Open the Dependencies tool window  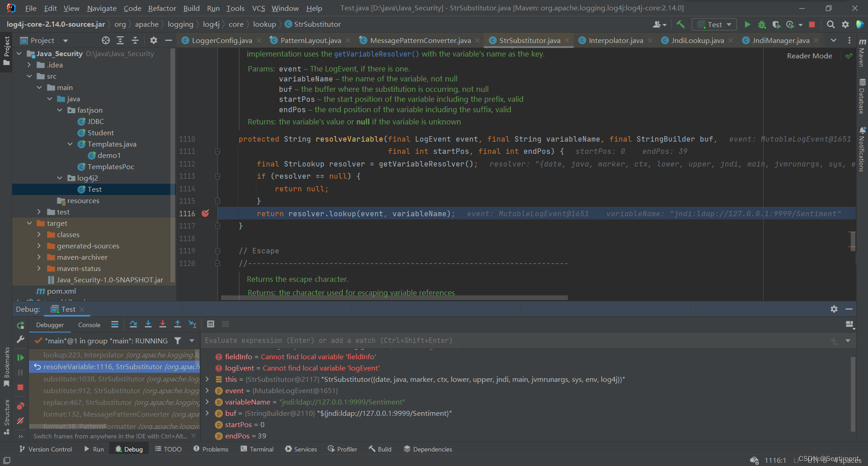428,449
